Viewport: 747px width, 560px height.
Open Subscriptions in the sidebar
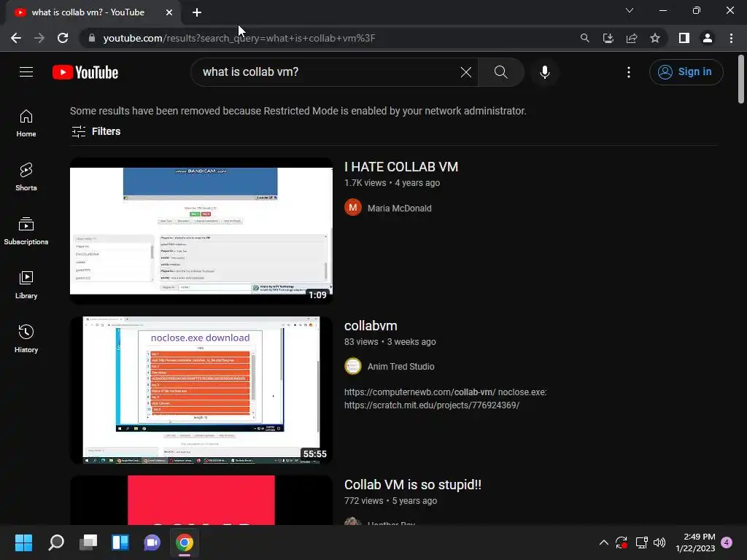click(26, 231)
